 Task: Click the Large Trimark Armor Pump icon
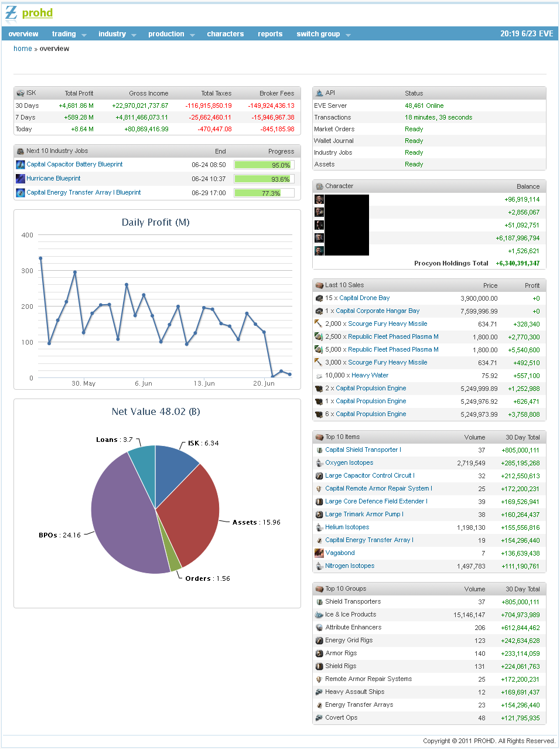click(319, 515)
